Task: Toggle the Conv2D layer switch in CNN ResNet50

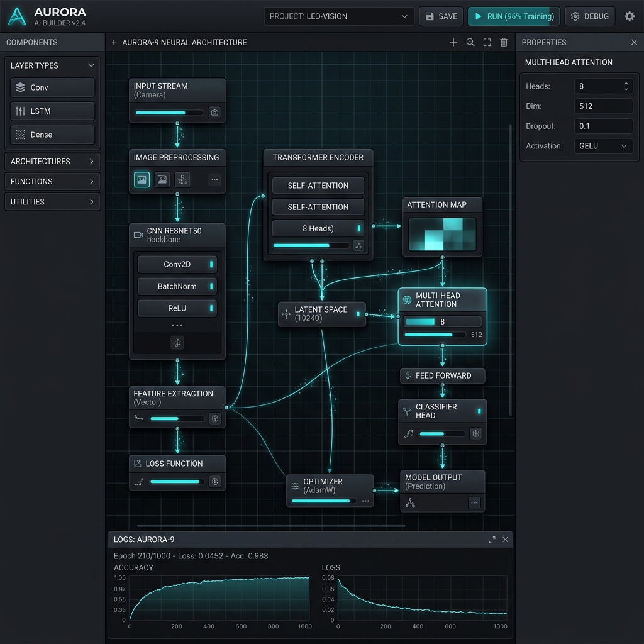Action: pos(213,265)
